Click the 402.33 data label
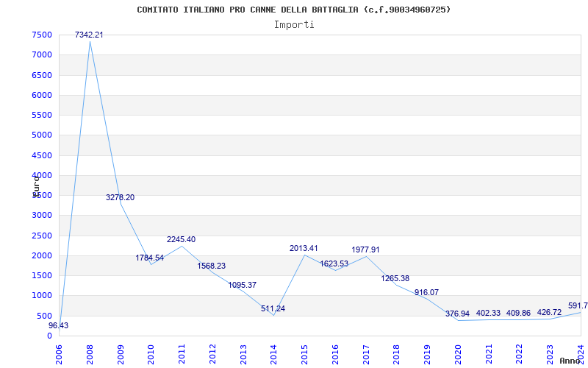The width and height of the screenshot is (588, 368). click(x=488, y=314)
